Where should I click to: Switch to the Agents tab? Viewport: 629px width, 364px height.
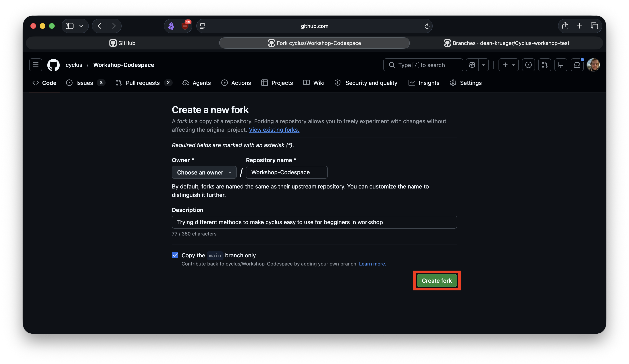197,83
